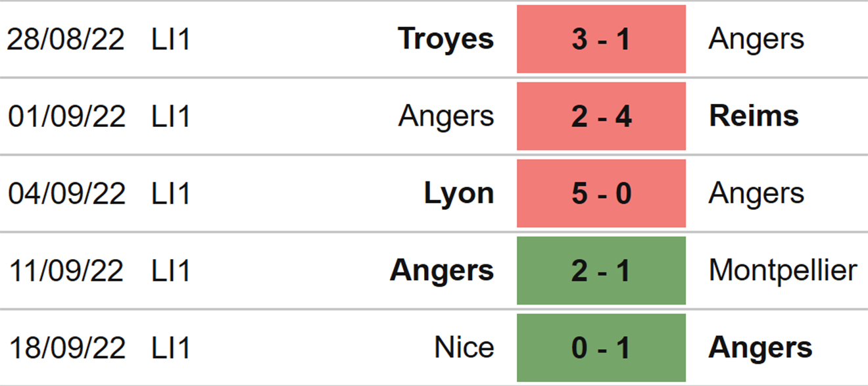Image resolution: width=868 pixels, height=386 pixels.
Task: Open the Troyes 3 - 1 Angers score
Action: pyautogui.click(x=601, y=39)
